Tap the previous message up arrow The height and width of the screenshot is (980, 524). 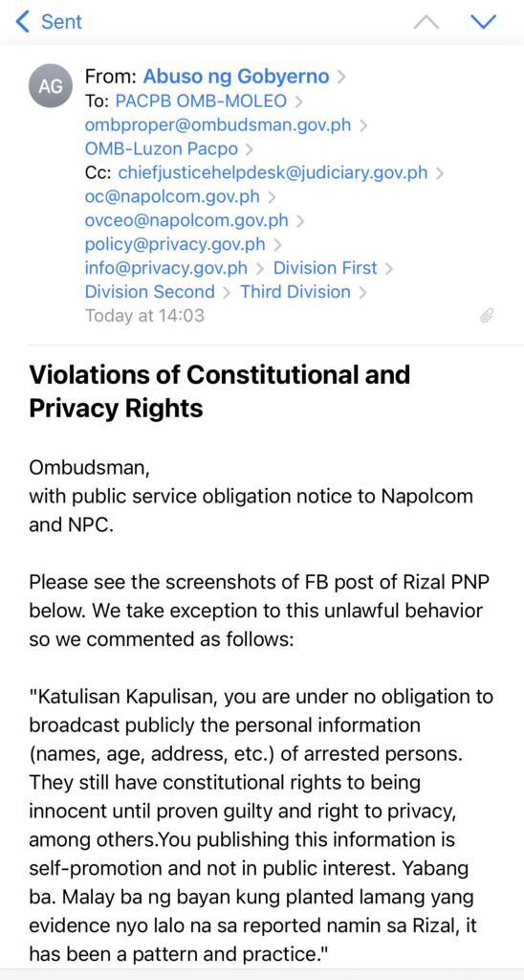click(x=426, y=23)
